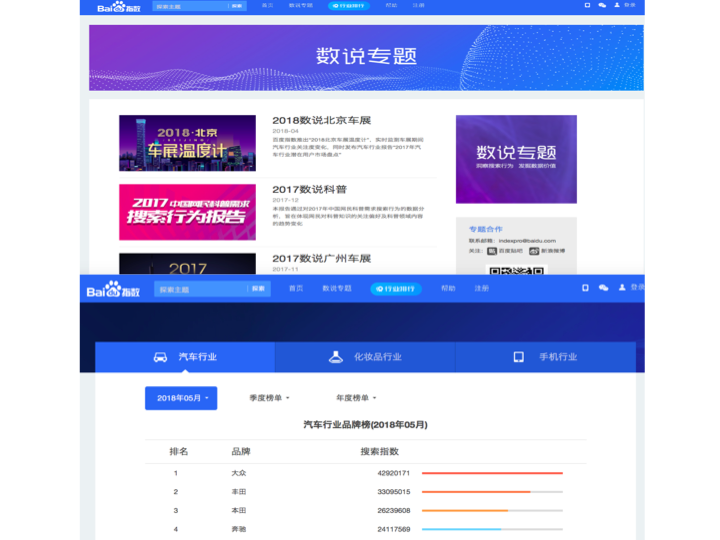Open the 2018北京车展温度计 thumbnail
This screenshot has height=540, width=720.
(187, 143)
